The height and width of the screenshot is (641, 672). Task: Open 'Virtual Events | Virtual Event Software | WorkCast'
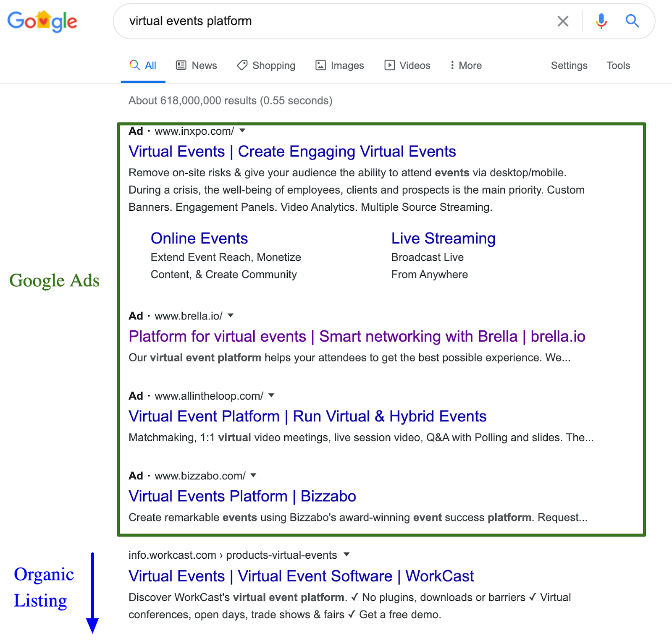[301, 576]
